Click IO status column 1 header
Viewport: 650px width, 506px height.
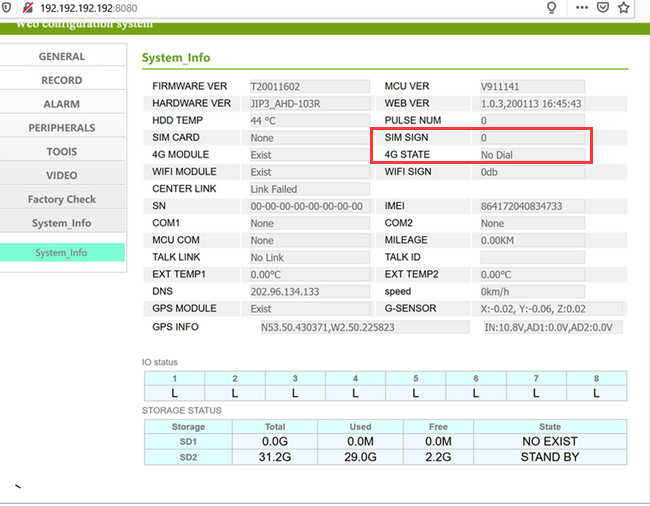pyautogui.click(x=175, y=378)
